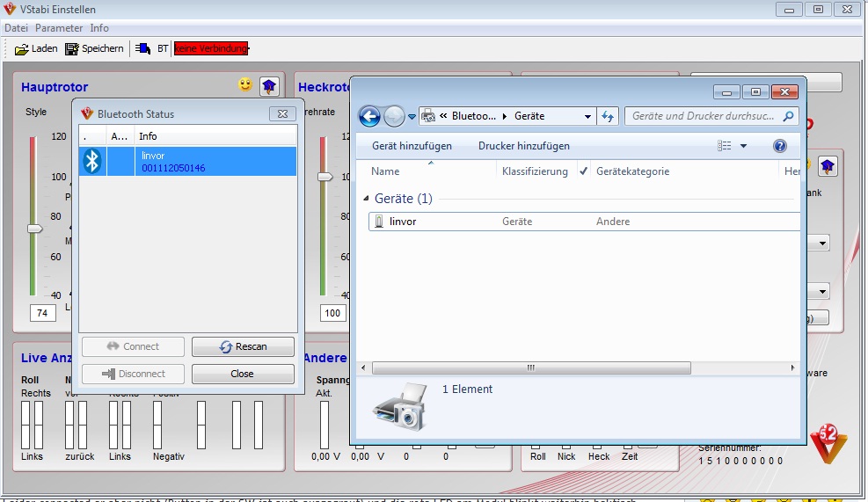Viewport: 868px width, 502px height.
Task: Select linvor 001112050146 in Bluetooth Status list
Action: coord(187,161)
